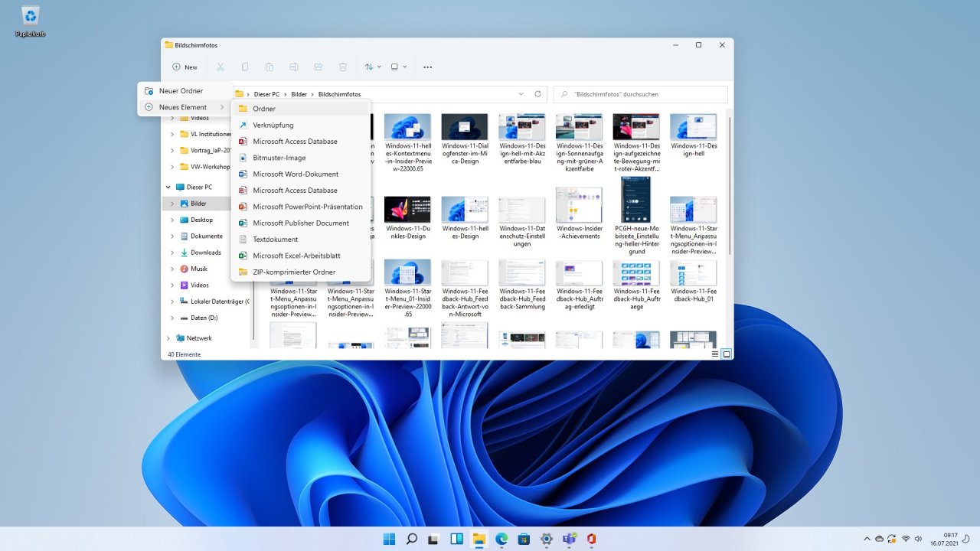The image size is (980, 551).
Task: Select Musik in the navigation pane
Action: tap(199, 269)
